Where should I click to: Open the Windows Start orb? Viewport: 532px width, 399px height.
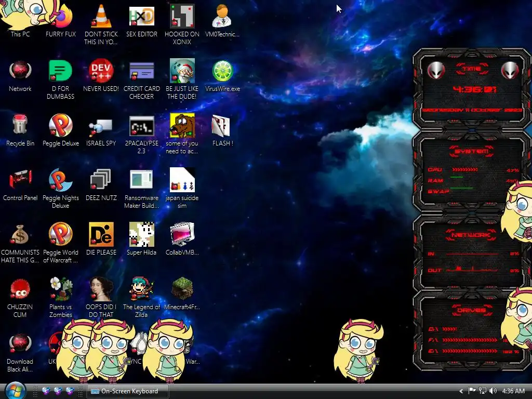coord(15,391)
